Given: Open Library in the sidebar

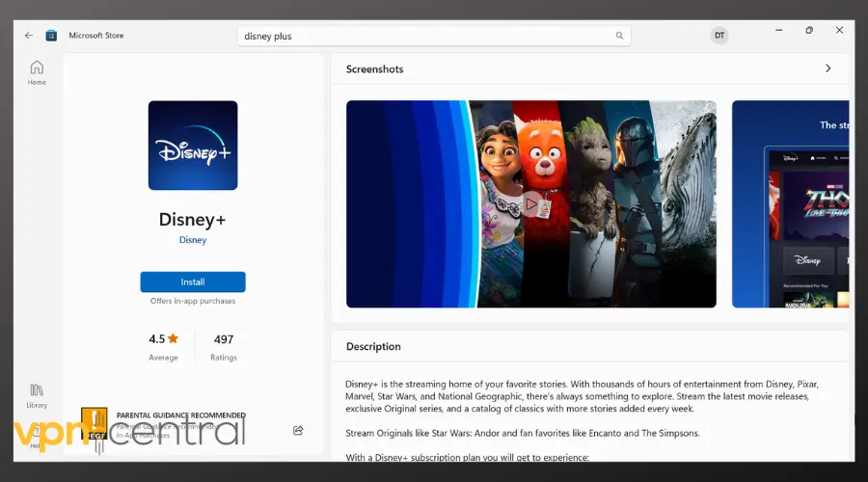Looking at the screenshot, I should pyautogui.click(x=37, y=396).
